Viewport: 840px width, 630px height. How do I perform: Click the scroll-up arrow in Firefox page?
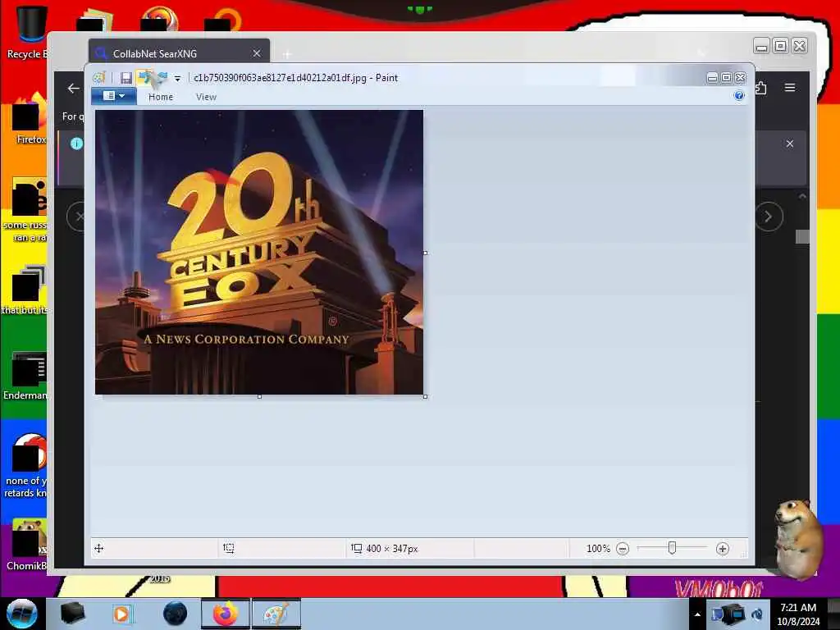click(802, 197)
